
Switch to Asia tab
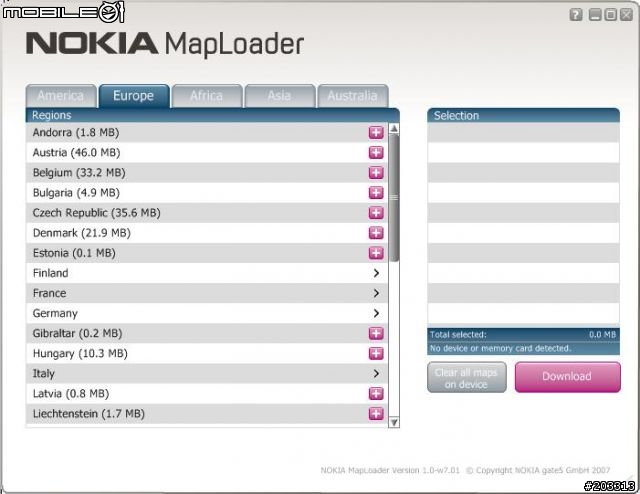point(280,96)
